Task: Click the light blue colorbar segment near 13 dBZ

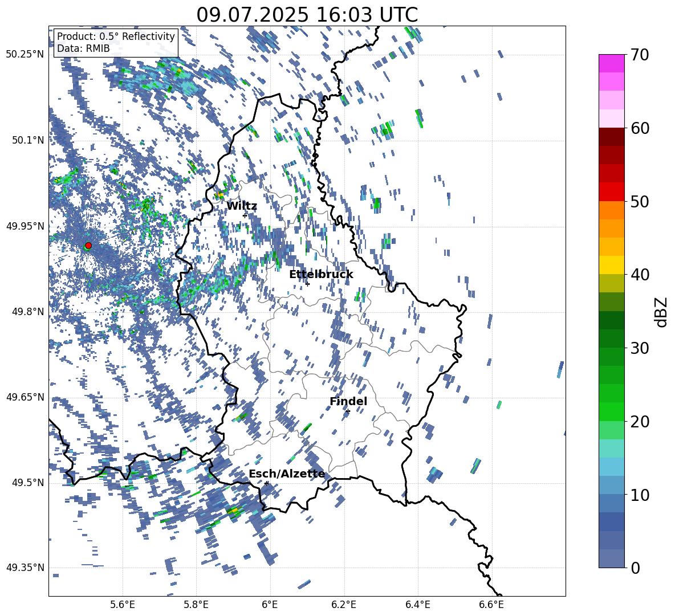Action: 611,467
